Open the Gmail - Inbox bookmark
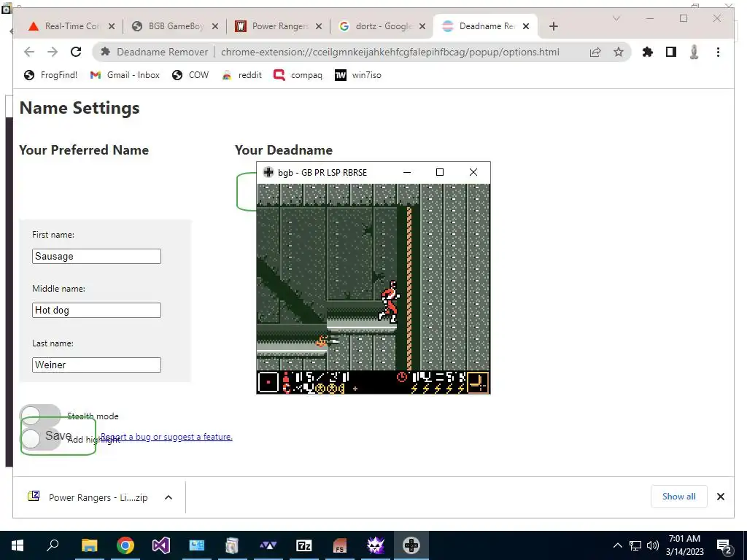Image resolution: width=747 pixels, height=560 pixels. click(x=125, y=75)
